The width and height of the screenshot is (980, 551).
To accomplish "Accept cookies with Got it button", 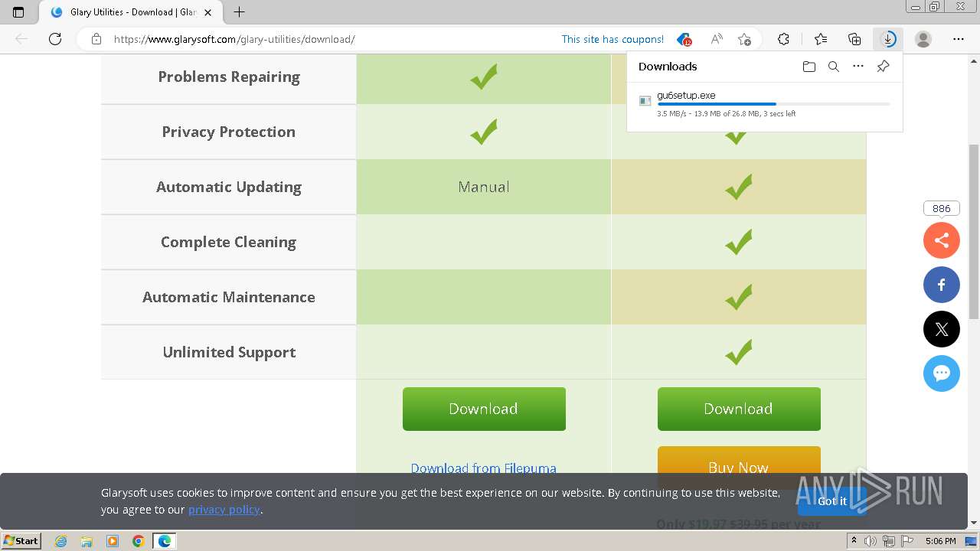I will point(832,501).
